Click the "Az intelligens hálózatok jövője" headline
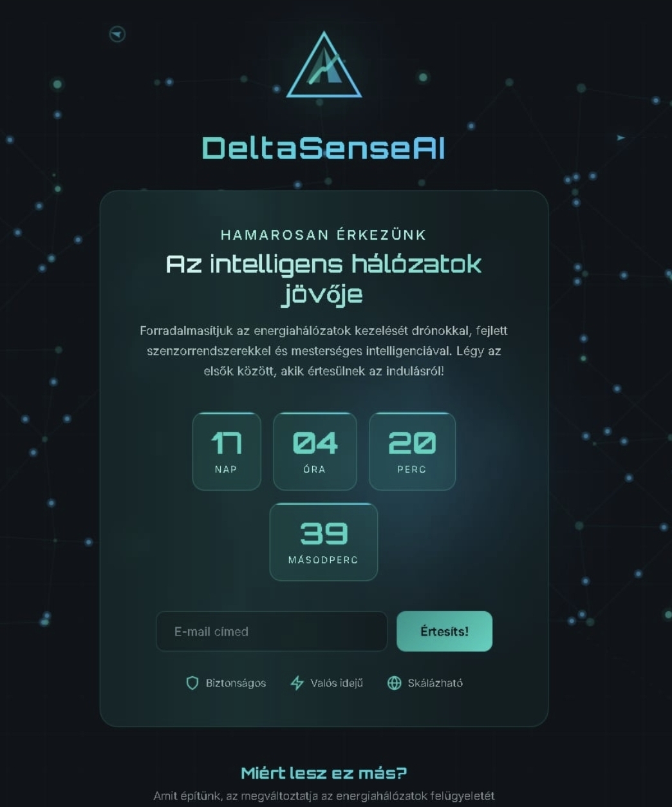The width and height of the screenshot is (672, 807). pos(324,279)
